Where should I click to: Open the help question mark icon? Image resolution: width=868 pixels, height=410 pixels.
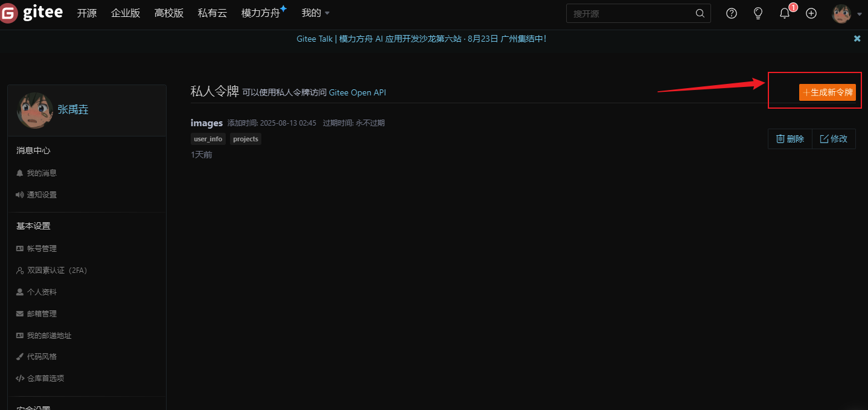732,13
